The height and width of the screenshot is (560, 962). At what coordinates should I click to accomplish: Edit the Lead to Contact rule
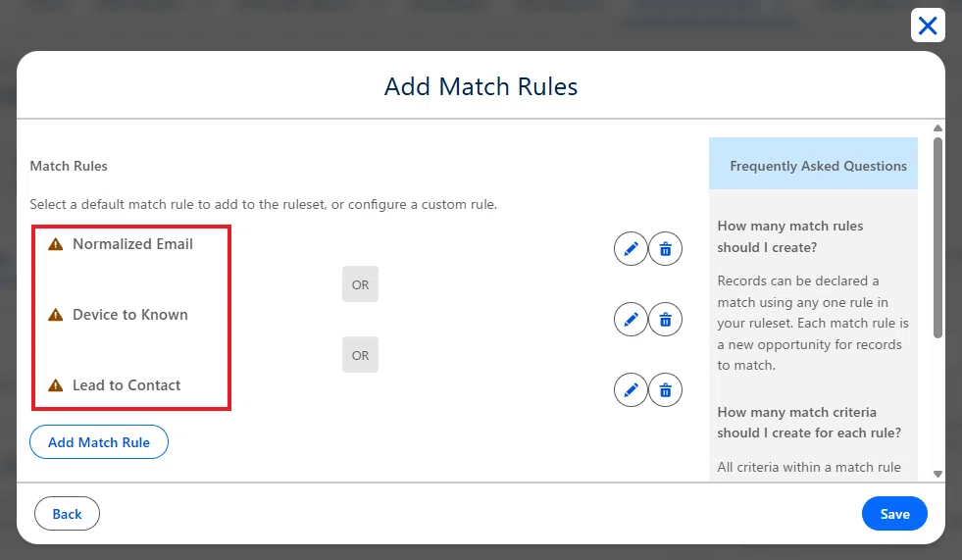click(631, 390)
